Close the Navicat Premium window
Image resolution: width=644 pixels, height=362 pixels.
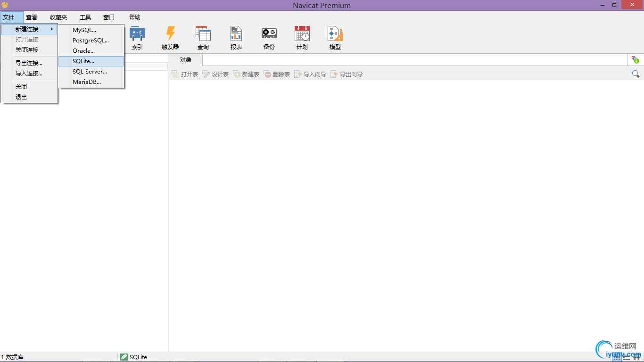632,5
